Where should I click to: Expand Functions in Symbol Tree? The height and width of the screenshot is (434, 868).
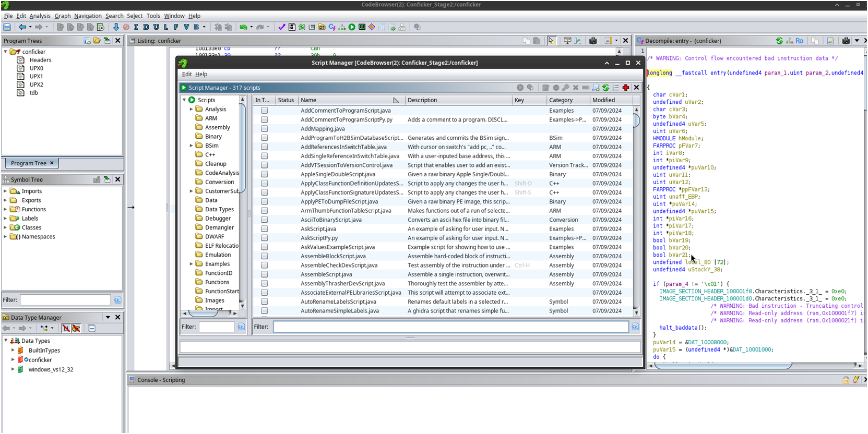click(5, 209)
